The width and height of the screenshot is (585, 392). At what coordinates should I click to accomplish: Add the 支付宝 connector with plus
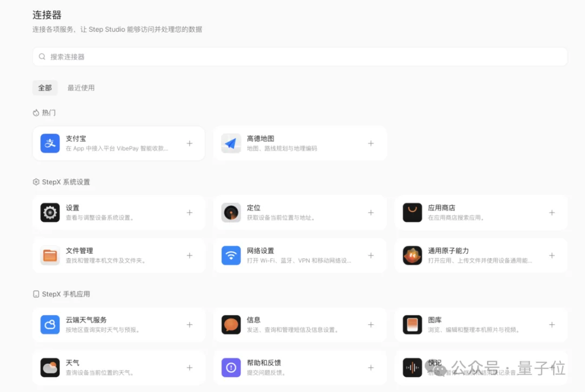point(190,143)
